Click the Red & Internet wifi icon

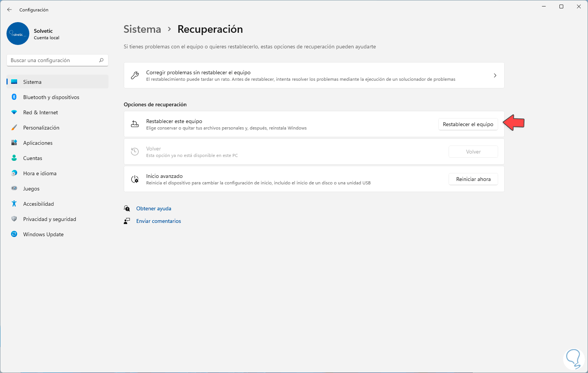tap(14, 112)
